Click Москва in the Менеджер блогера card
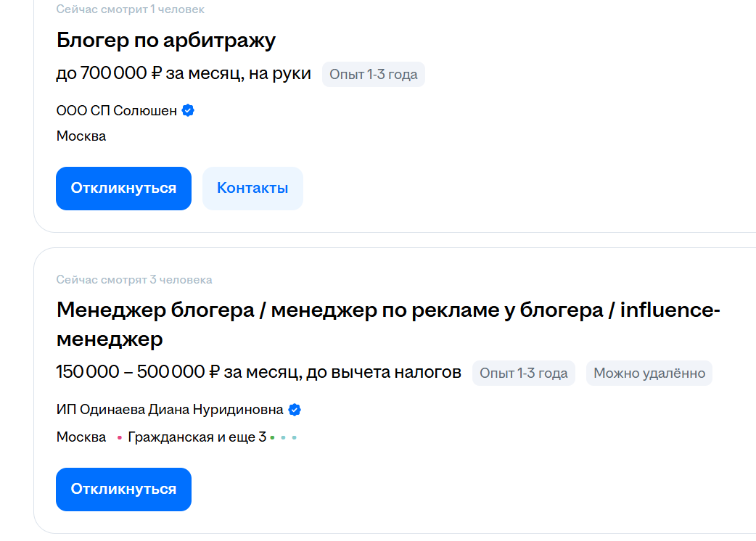Viewport: 756px width, 541px height. click(x=81, y=438)
